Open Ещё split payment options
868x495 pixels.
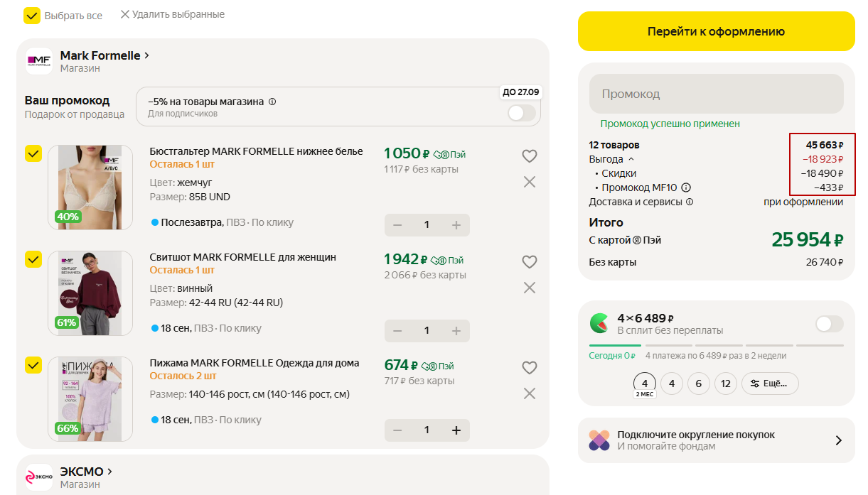[770, 384]
